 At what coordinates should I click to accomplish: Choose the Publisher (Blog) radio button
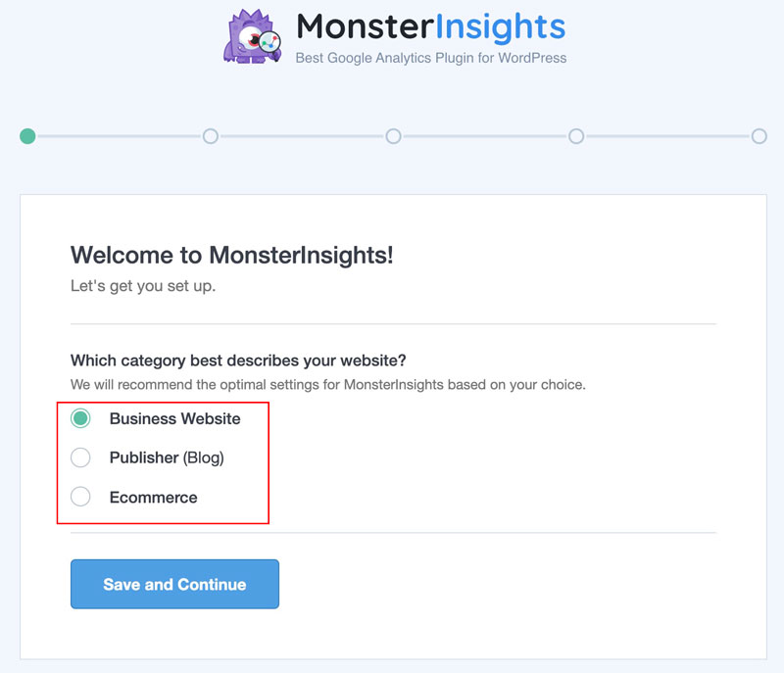(80, 457)
